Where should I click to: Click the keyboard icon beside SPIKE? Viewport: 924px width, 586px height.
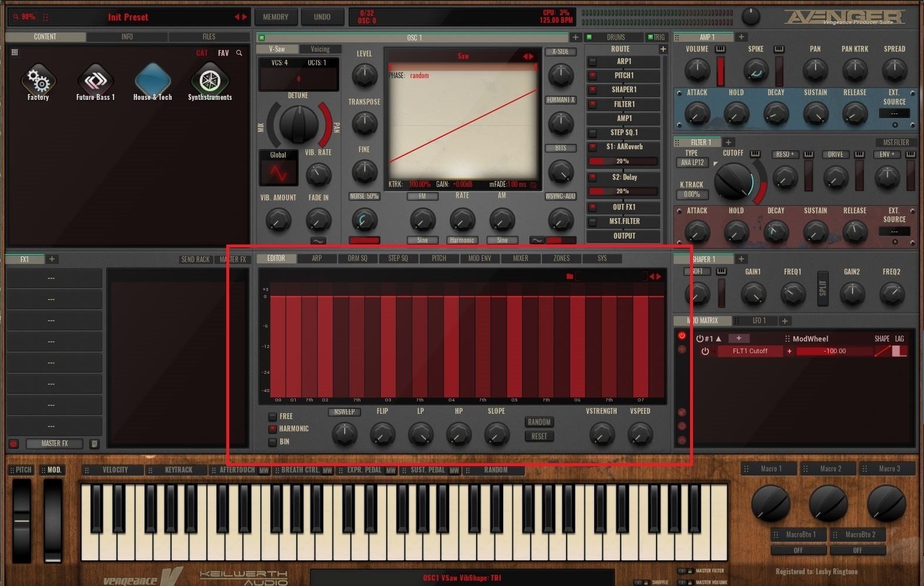(x=779, y=49)
